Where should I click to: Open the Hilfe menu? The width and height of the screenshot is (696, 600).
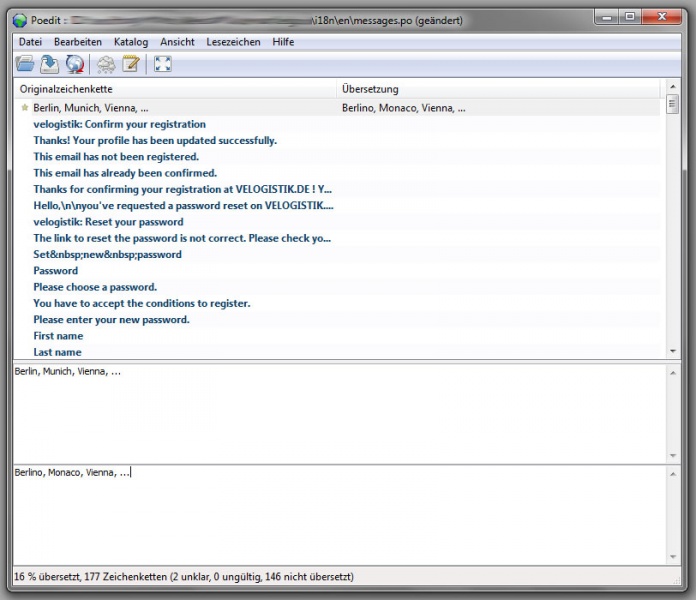(x=283, y=42)
